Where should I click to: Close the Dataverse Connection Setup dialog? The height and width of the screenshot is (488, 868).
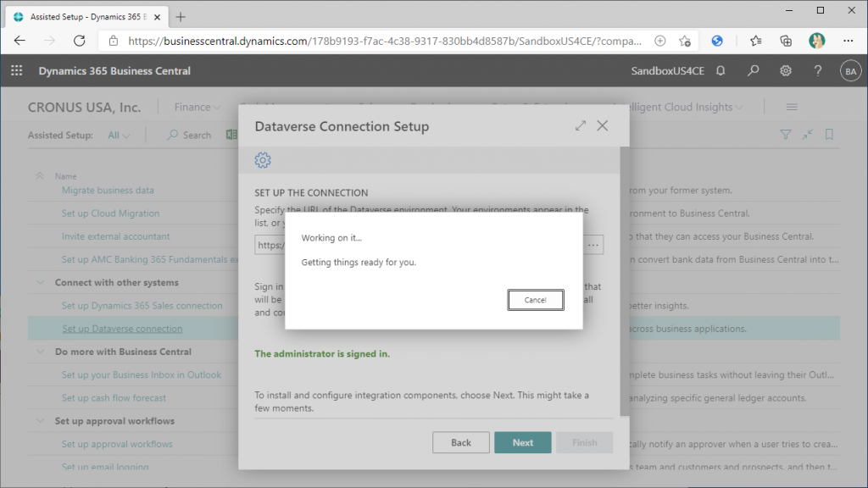603,126
